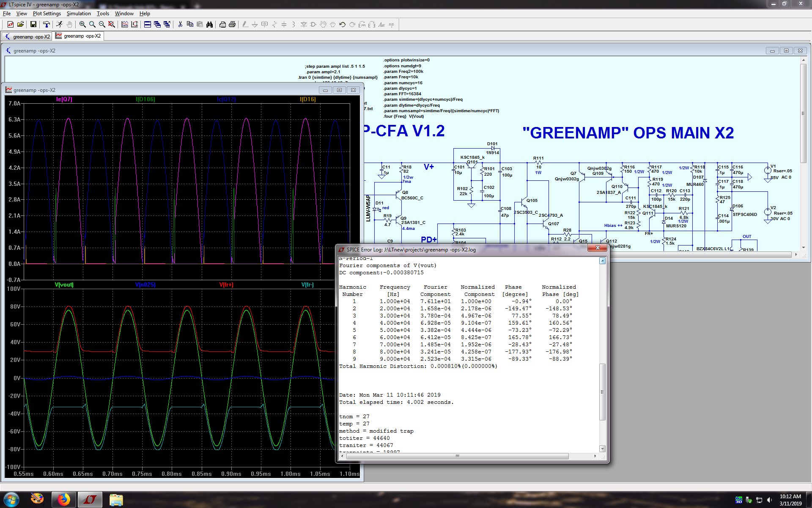The height and width of the screenshot is (508, 812).
Task: Click the Cut scissors icon
Action: tap(180, 25)
